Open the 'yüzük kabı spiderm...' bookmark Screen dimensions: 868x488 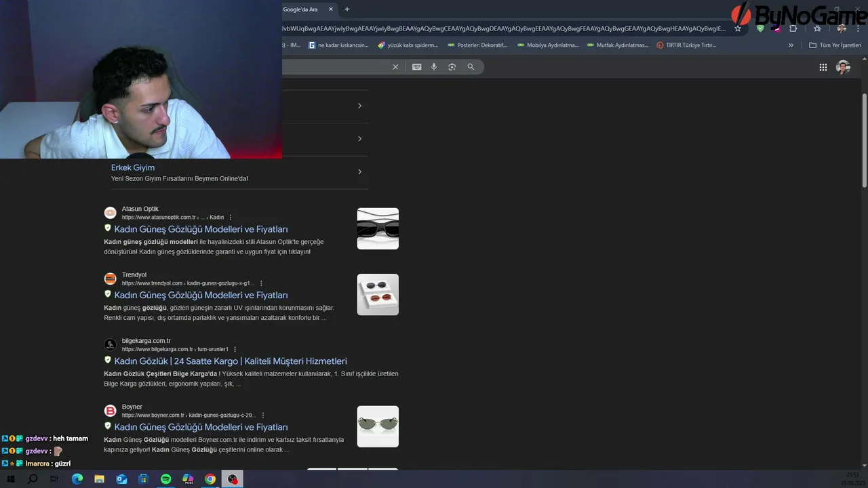[x=408, y=45]
